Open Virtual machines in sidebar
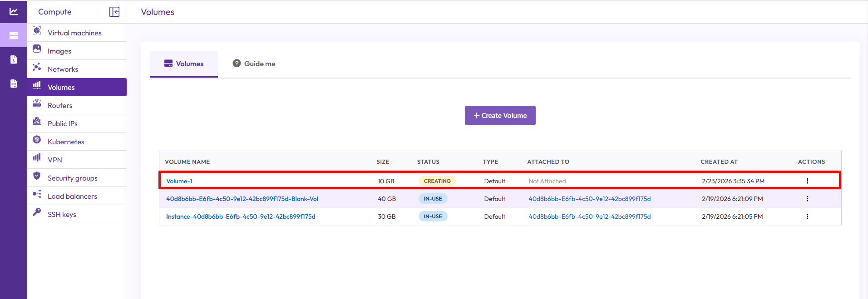This screenshot has height=299, width=868. point(74,33)
